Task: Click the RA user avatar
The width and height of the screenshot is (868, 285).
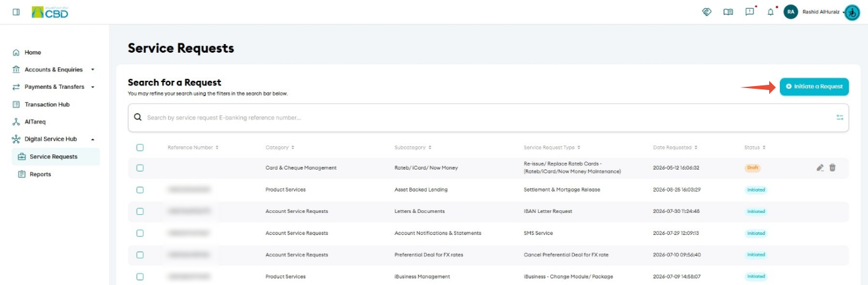Action: [791, 12]
